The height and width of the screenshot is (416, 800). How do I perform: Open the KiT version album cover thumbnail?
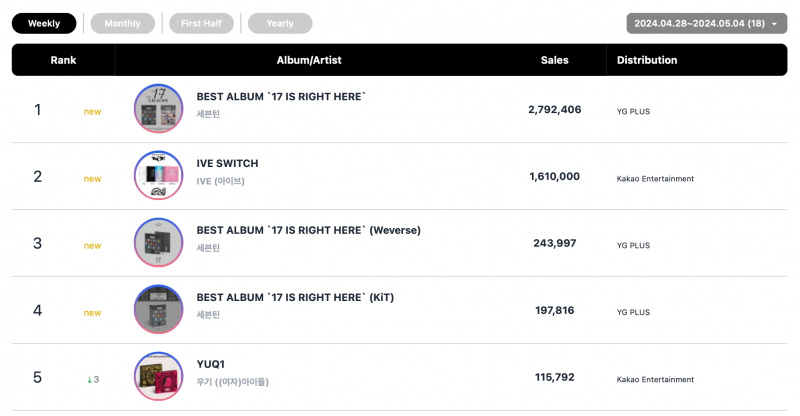pos(159,309)
